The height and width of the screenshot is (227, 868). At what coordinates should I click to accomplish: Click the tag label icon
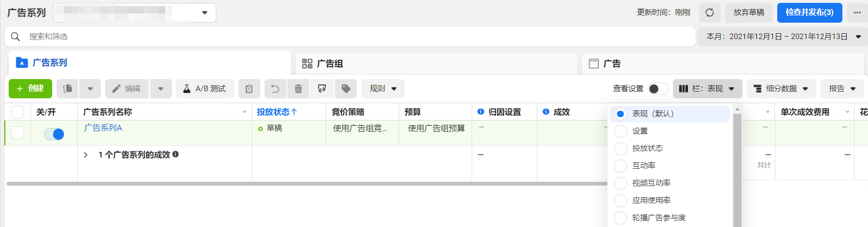[346, 89]
